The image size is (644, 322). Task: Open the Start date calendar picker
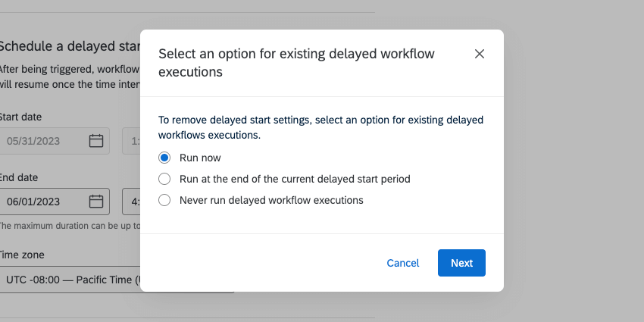tap(96, 141)
